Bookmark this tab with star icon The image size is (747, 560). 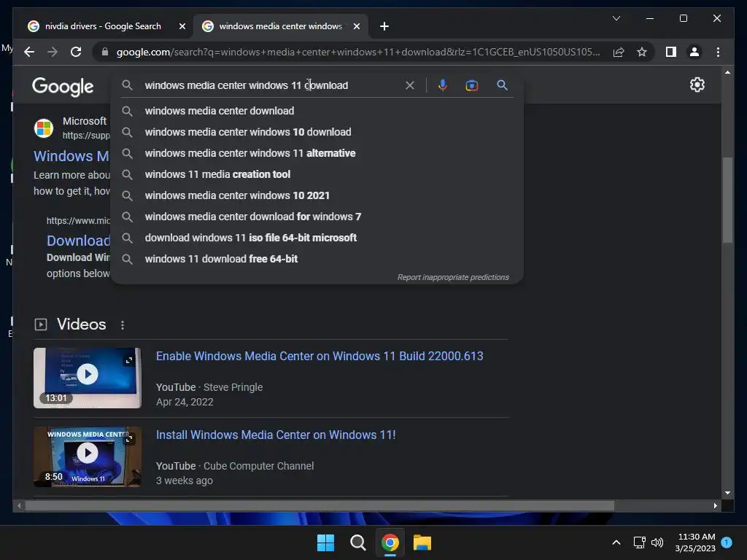pyautogui.click(x=642, y=52)
